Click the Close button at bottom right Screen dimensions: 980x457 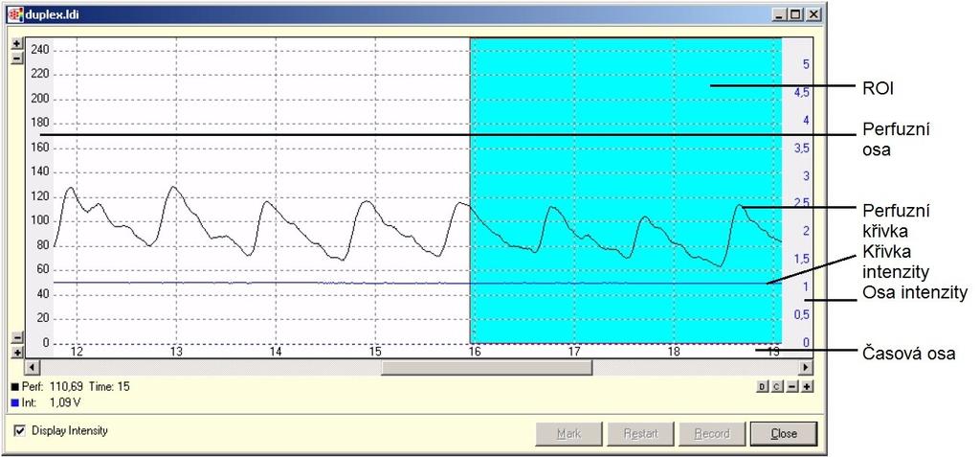tap(784, 433)
